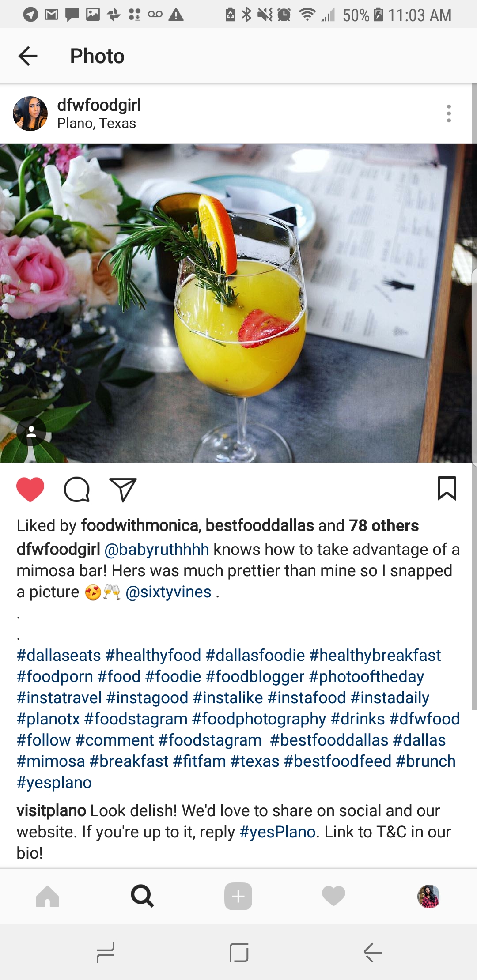Open the @sixtyvines mention
This screenshot has height=980, width=477.
pos(168,592)
